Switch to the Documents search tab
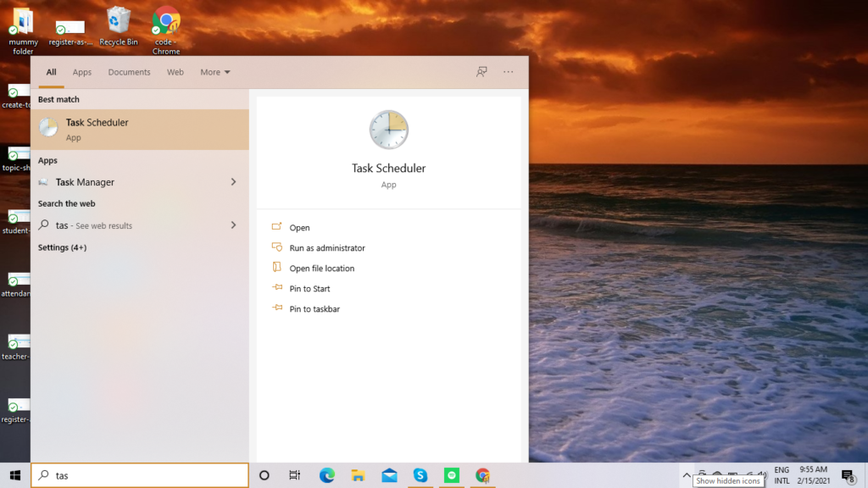The height and width of the screenshot is (488, 868). click(x=129, y=72)
